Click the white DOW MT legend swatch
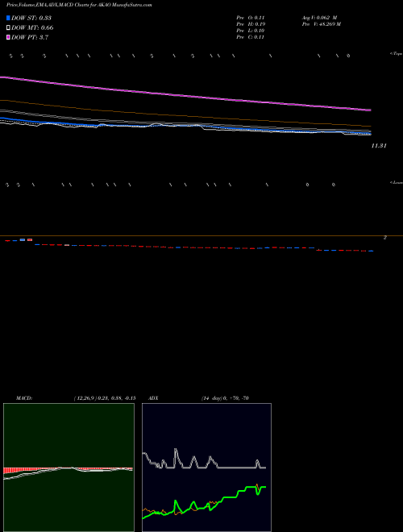Screen dimensions: 403x532 coord(8,27)
